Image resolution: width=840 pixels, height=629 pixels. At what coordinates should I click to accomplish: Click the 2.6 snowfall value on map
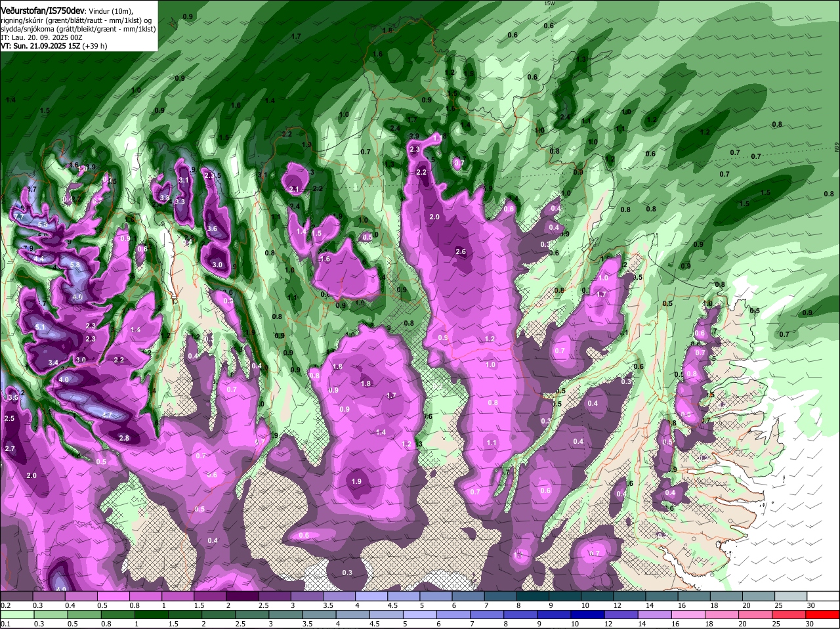[461, 251]
